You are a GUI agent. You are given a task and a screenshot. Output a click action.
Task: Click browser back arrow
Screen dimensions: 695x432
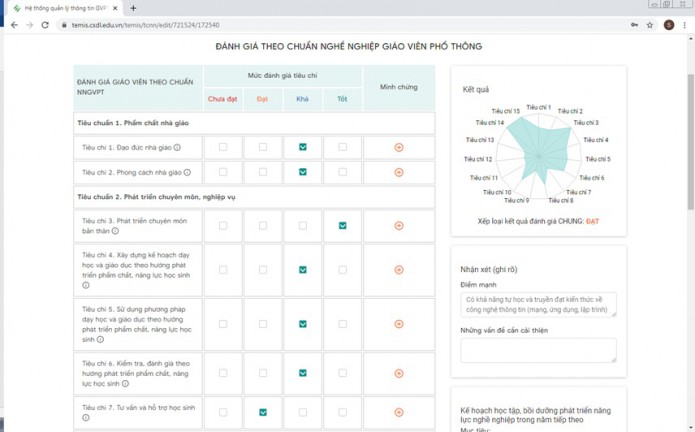click(x=13, y=25)
